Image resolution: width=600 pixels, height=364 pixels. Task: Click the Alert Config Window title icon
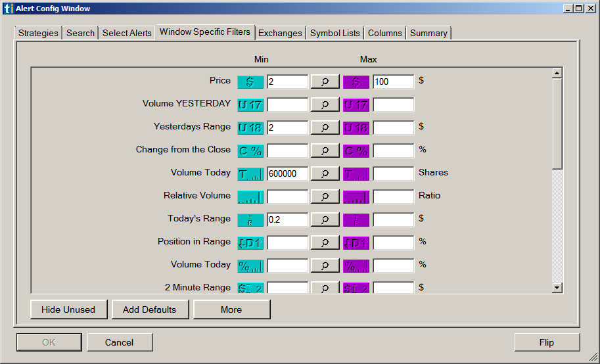[9, 9]
